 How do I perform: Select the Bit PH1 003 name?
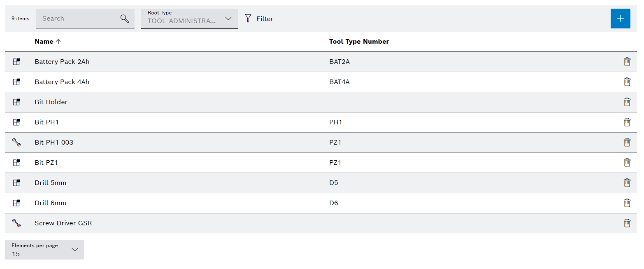tap(54, 142)
